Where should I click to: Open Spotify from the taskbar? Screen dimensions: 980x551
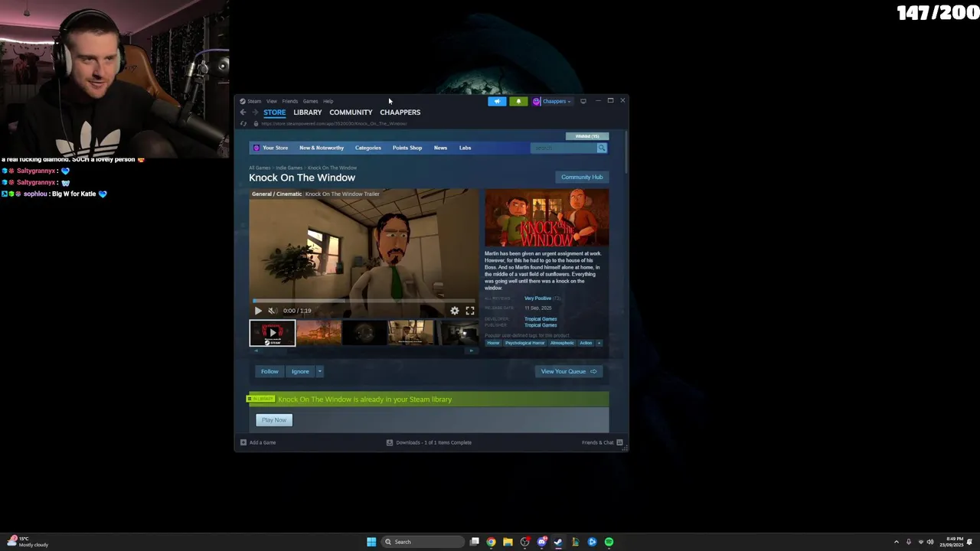coord(609,542)
